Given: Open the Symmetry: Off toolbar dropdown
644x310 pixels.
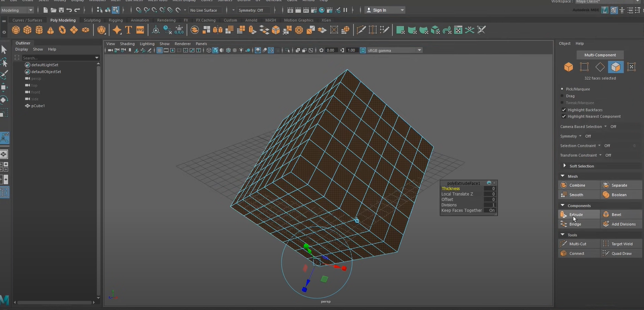Looking at the screenshot, I should (x=253, y=10).
